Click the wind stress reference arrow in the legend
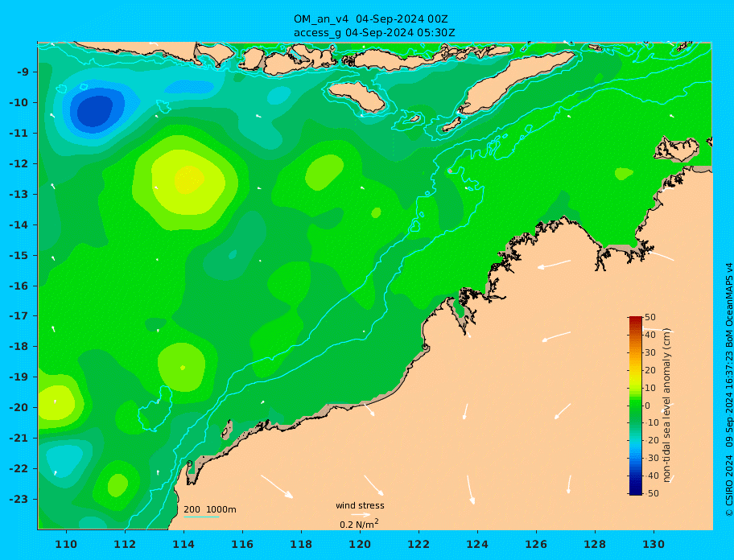 click(x=361, y=515)
